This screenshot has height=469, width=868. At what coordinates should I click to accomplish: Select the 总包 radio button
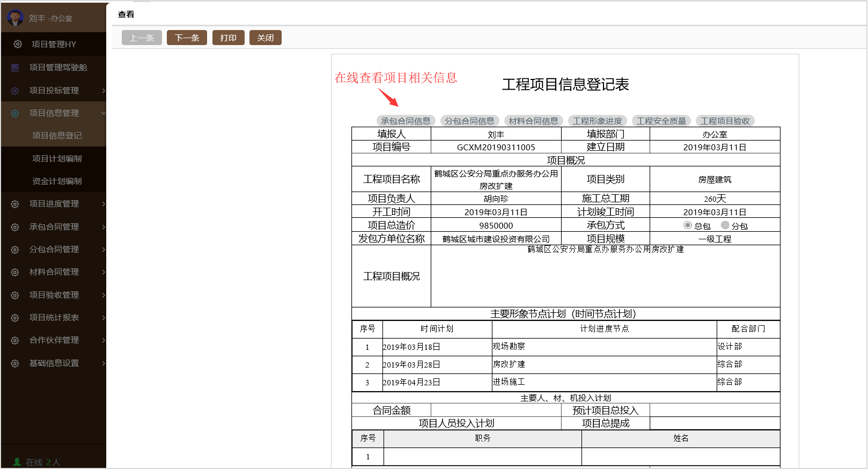[x=688, y=225]
